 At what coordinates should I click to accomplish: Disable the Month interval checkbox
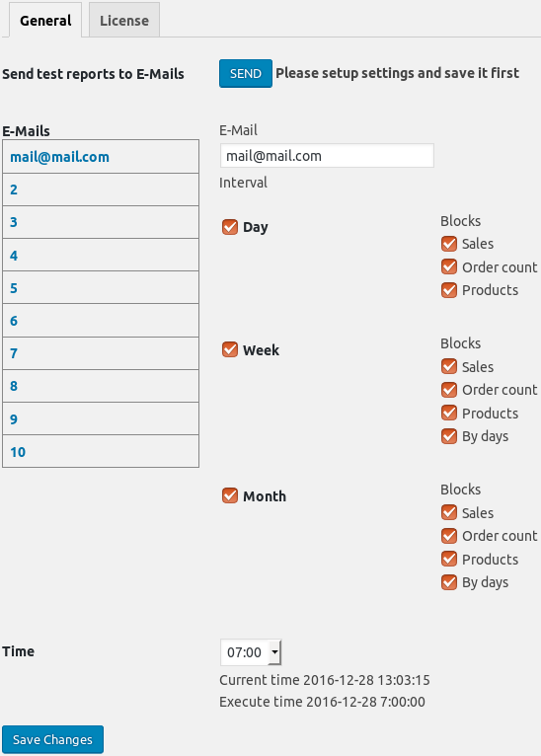(x=230, y=495)
